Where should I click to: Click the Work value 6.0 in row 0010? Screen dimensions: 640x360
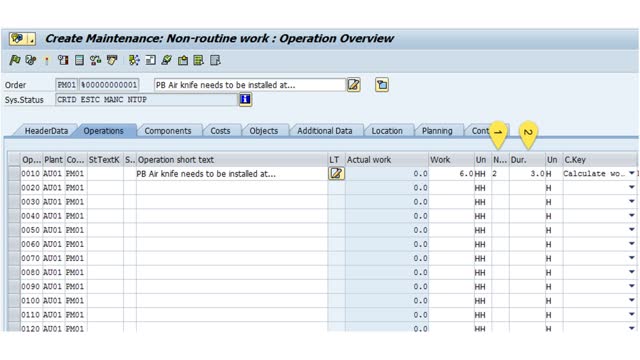[x=451, y=173]
